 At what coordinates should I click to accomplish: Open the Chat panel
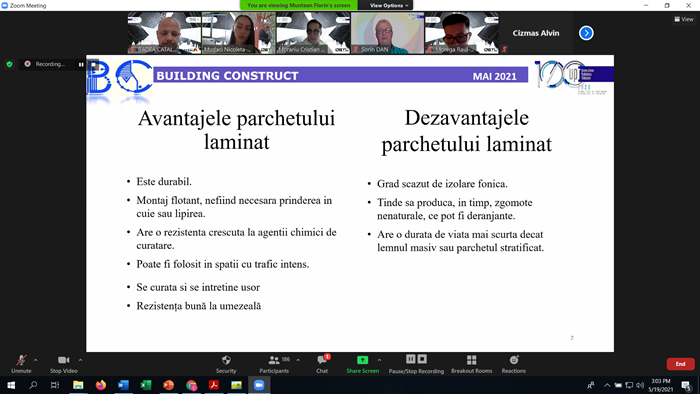coord(322,364)
